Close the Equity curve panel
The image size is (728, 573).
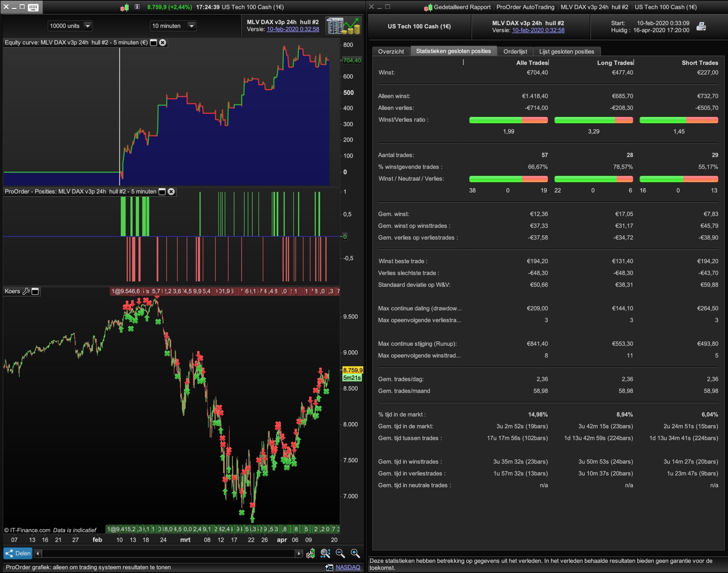pyautogui.click(x=163, y=43)
